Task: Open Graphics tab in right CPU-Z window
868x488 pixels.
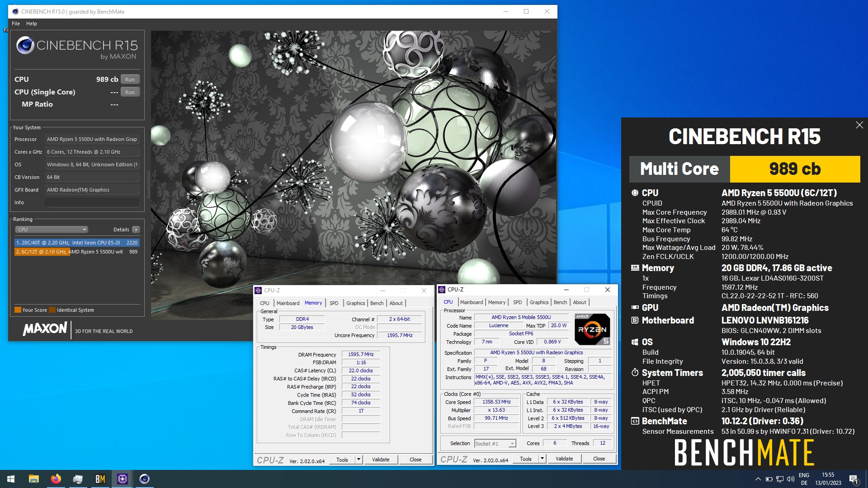Action: (539, 302)
